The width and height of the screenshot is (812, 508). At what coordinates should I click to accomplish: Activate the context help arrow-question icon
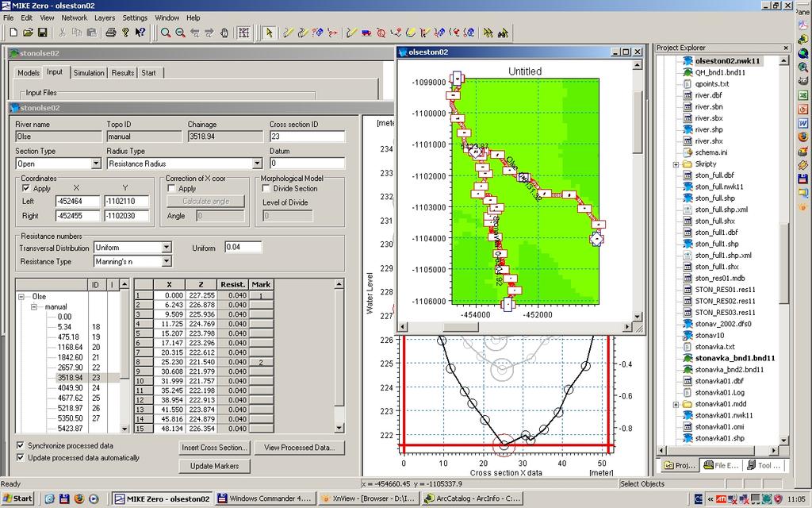[x=140, y=33]
